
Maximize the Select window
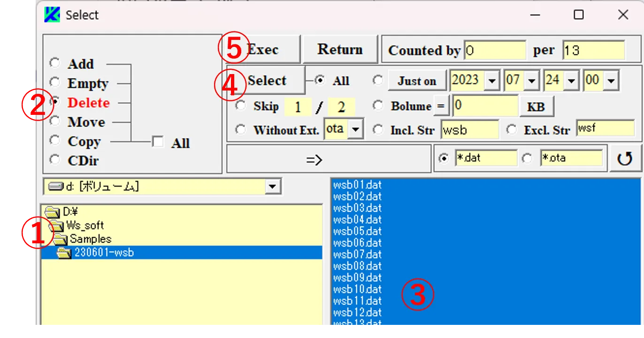pyautogui.click(x=579, y=15)
